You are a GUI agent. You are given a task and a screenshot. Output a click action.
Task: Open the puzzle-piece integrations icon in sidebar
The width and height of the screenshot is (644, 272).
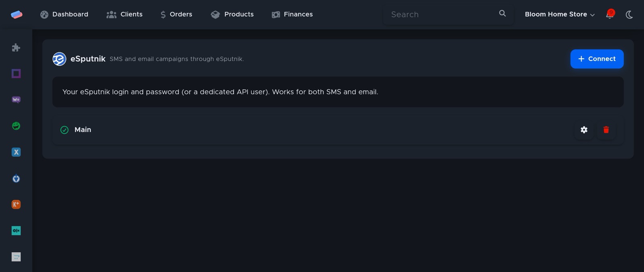coord(16,48)
